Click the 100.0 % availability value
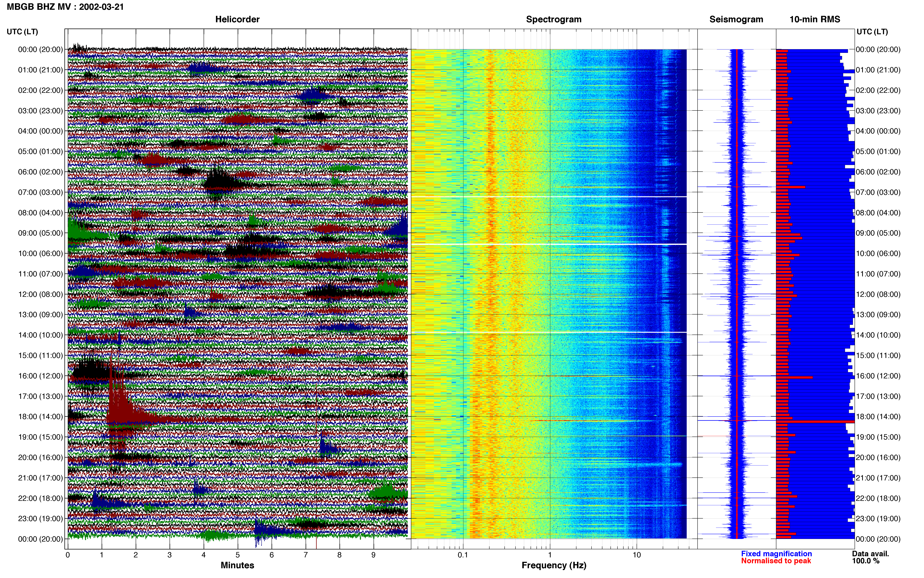This screenshot has width=924, height=578. coord(865,561)
